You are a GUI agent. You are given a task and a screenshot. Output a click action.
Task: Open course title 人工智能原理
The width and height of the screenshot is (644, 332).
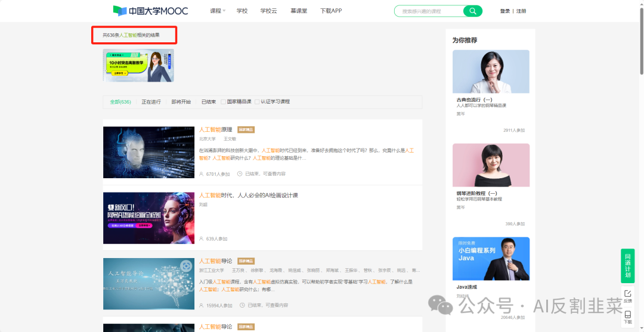tap(216, 130)
